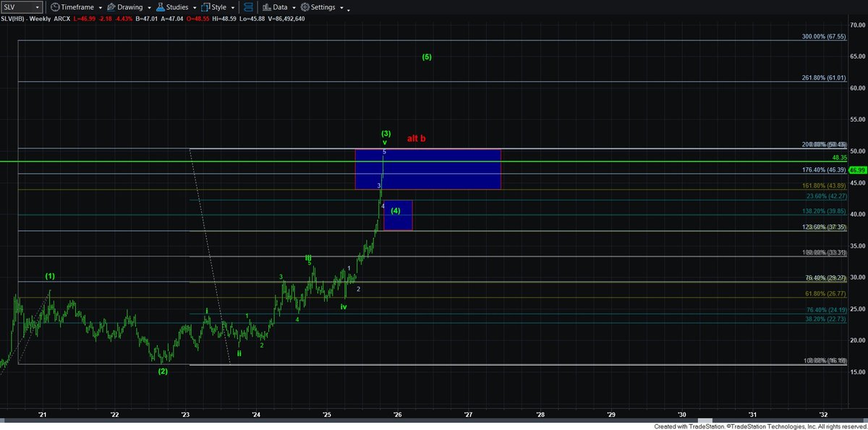Viewport: 868px width, 430px height.
Task: Open the Studies menu label
Action: click(x=178, y=7)
